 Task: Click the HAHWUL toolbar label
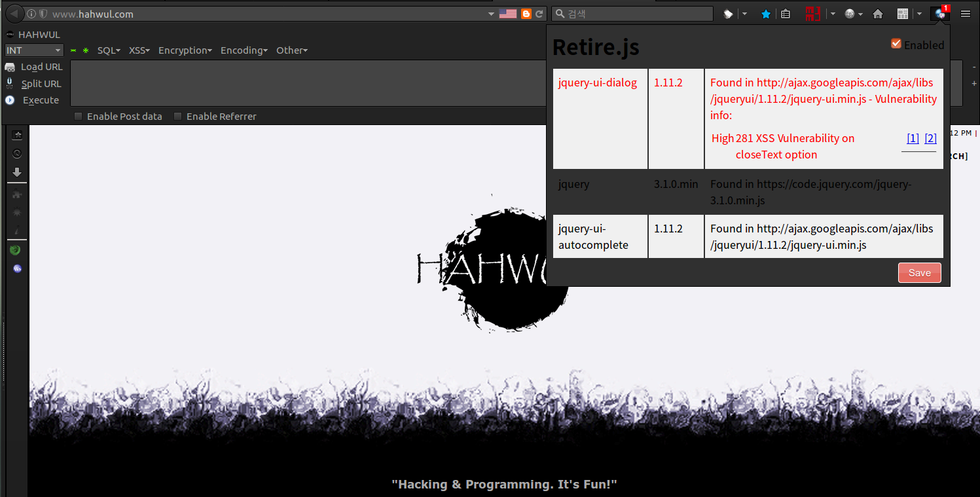tap(33, 34)
